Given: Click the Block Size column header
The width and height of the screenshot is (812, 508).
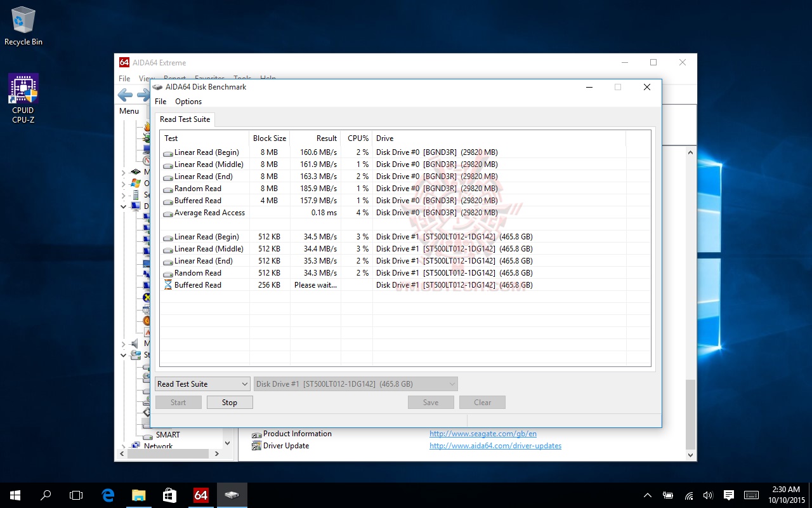Looking at the screenshot, I should coord(270,138).
